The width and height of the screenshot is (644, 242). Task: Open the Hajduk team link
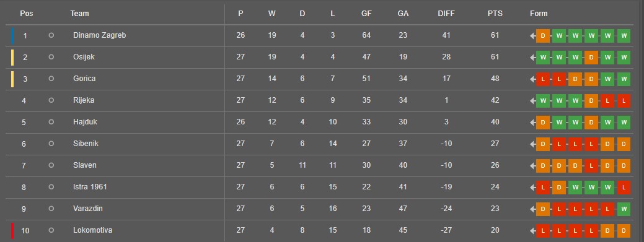(85, 122)
